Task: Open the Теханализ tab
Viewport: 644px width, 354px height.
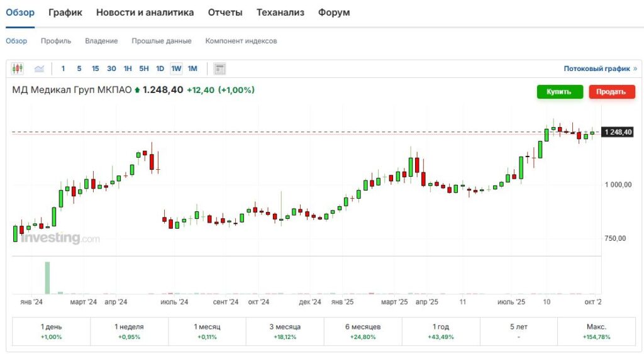Action: tap(280, 13)
